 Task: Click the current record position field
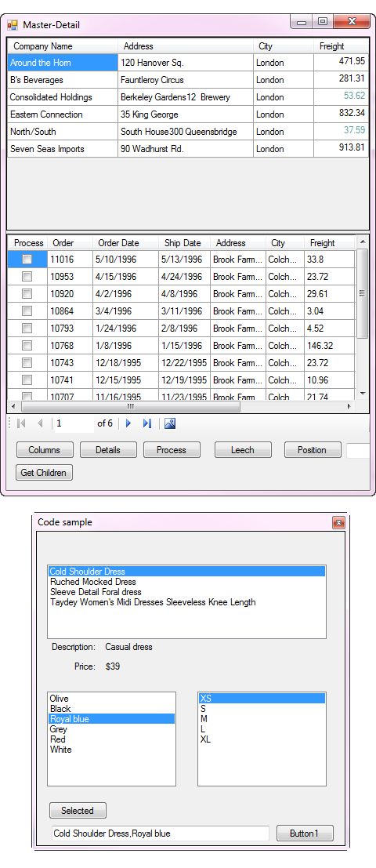coord(74,423)
